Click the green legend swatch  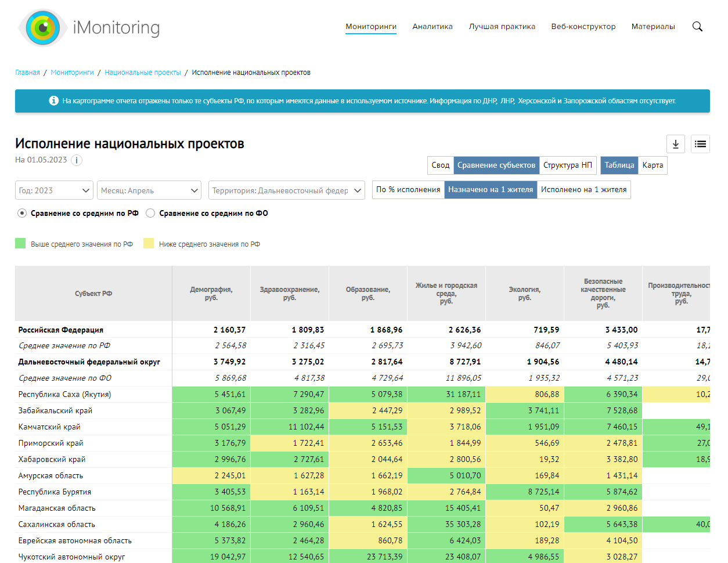20,243
